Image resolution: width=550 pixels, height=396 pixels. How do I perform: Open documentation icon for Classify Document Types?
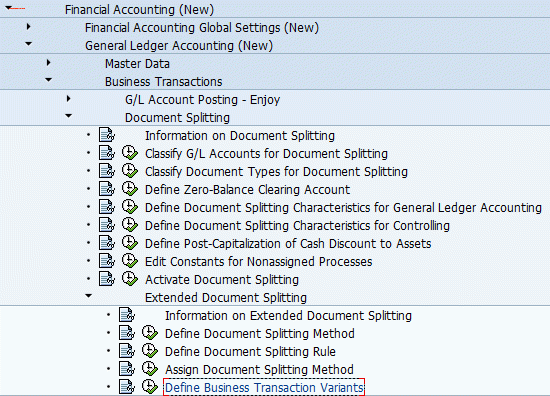[x=107, y=171]
